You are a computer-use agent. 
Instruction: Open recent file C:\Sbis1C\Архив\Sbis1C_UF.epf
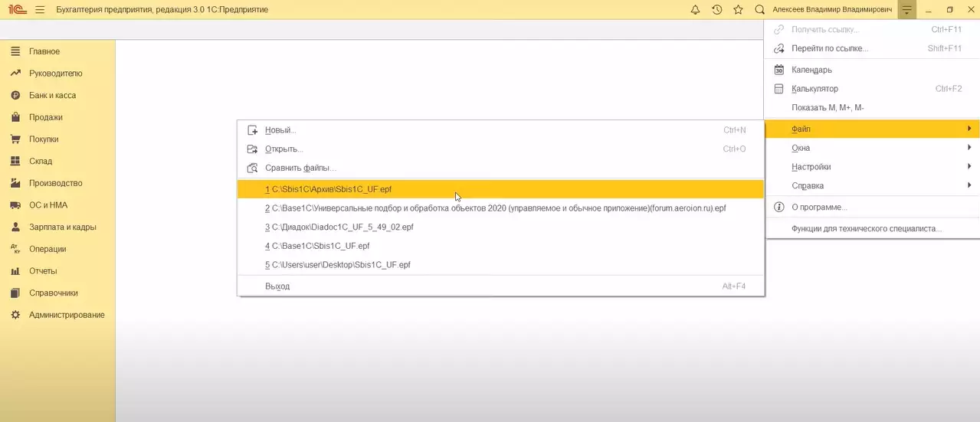(x=500, y=189)
